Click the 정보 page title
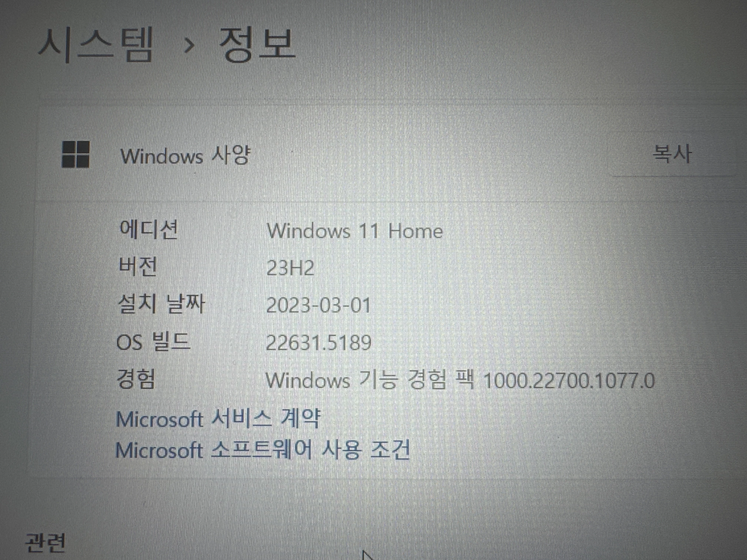Image resolution: width=747 pixels, height=560 pixels. (257, 45)
